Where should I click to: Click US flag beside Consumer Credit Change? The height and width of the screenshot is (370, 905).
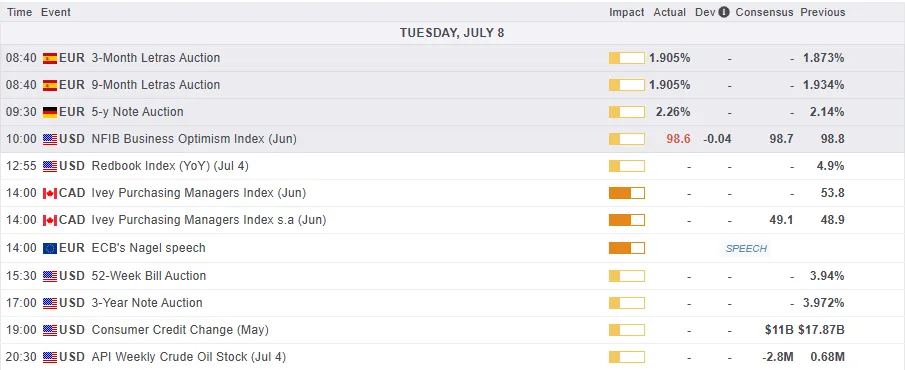pos(50,330)
